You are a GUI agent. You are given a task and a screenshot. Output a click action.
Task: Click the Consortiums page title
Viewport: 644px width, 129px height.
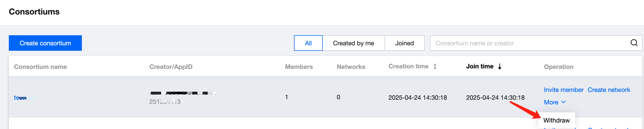[34, 12]
